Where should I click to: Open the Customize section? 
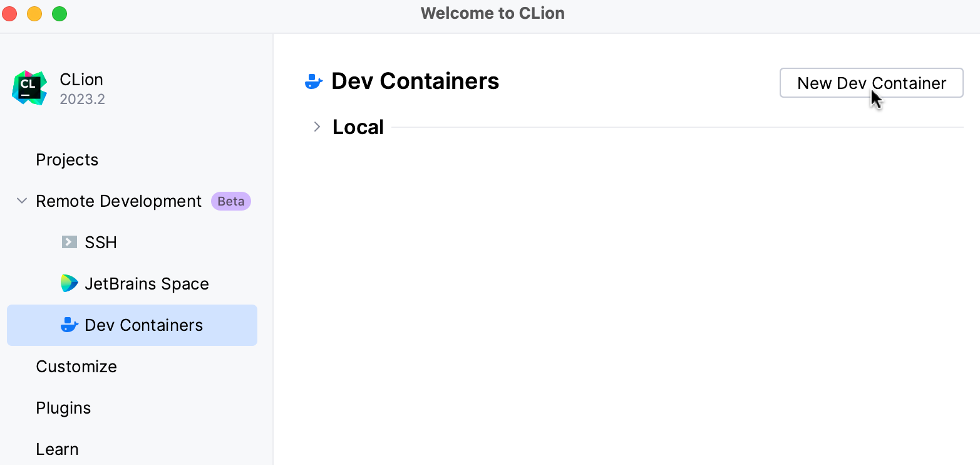click(76, 366)
